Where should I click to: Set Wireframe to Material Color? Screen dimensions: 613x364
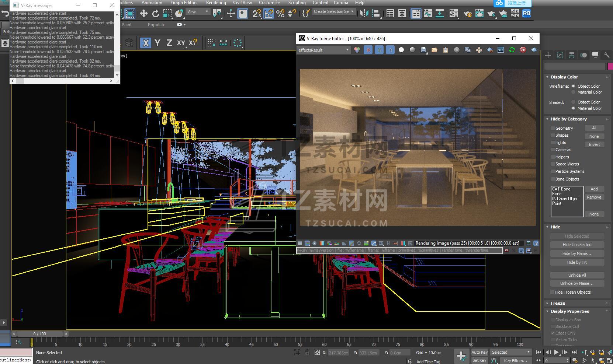[573, 92]
